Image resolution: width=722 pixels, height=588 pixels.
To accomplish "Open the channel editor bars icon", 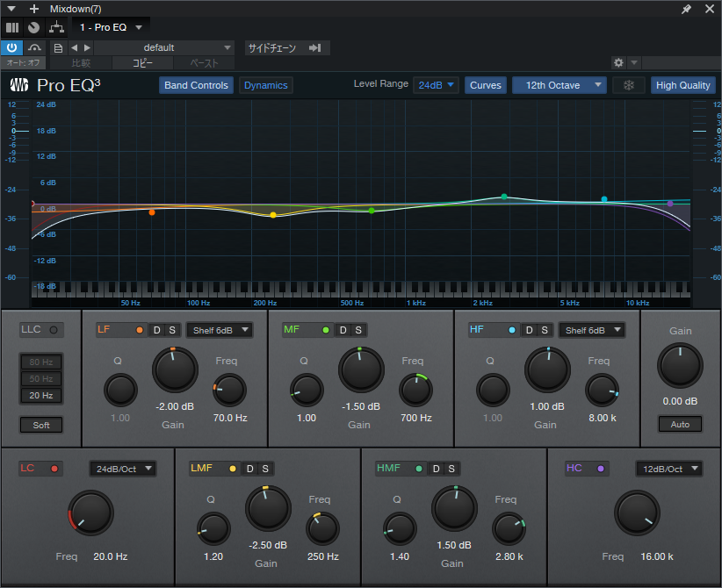I will coord(12,27).
